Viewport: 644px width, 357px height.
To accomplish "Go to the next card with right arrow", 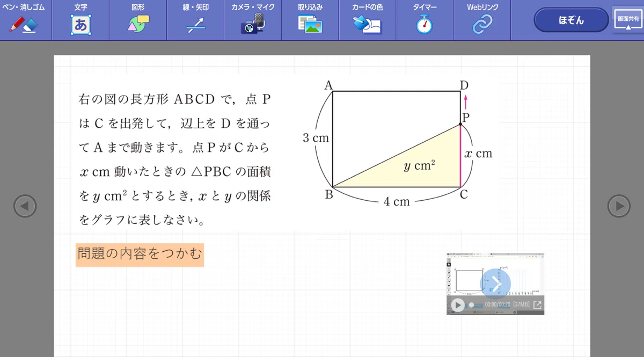I will pos(619,206).
